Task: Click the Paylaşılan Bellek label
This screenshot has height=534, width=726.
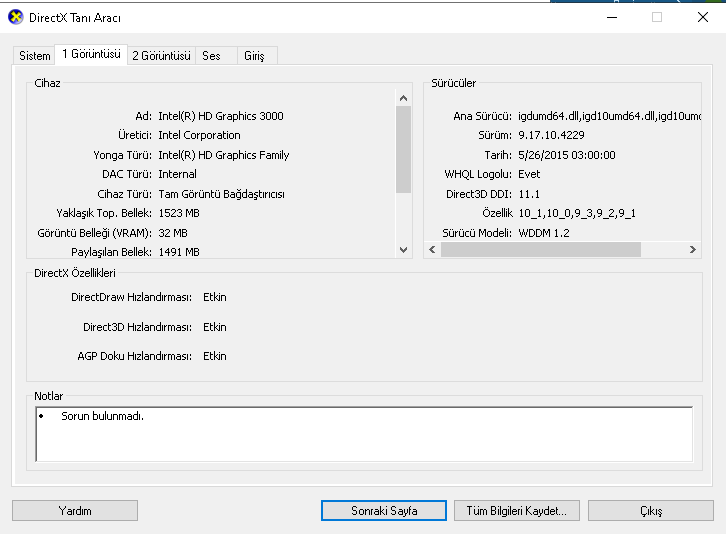Action: (111, 252)
